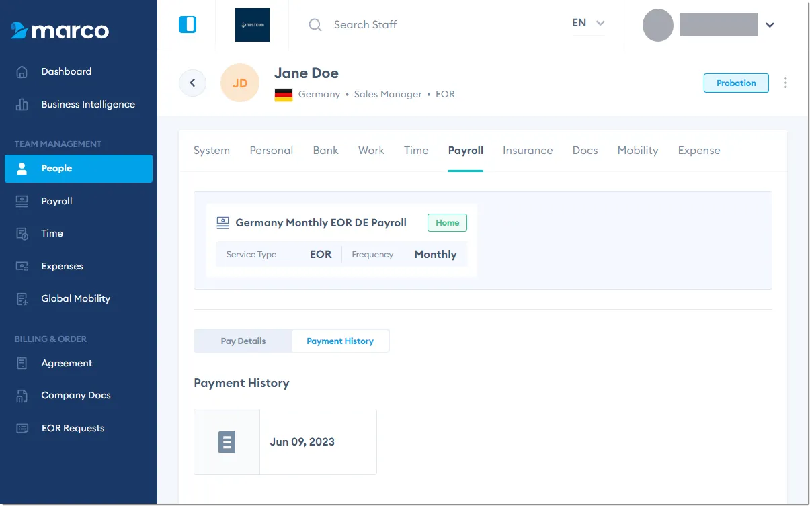Click the Home tag badge

point(447,223)
